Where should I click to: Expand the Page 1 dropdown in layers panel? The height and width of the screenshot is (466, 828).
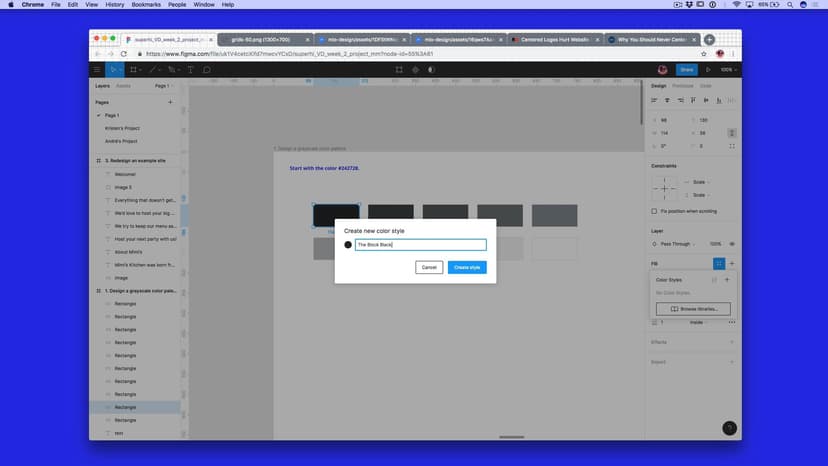163,86
